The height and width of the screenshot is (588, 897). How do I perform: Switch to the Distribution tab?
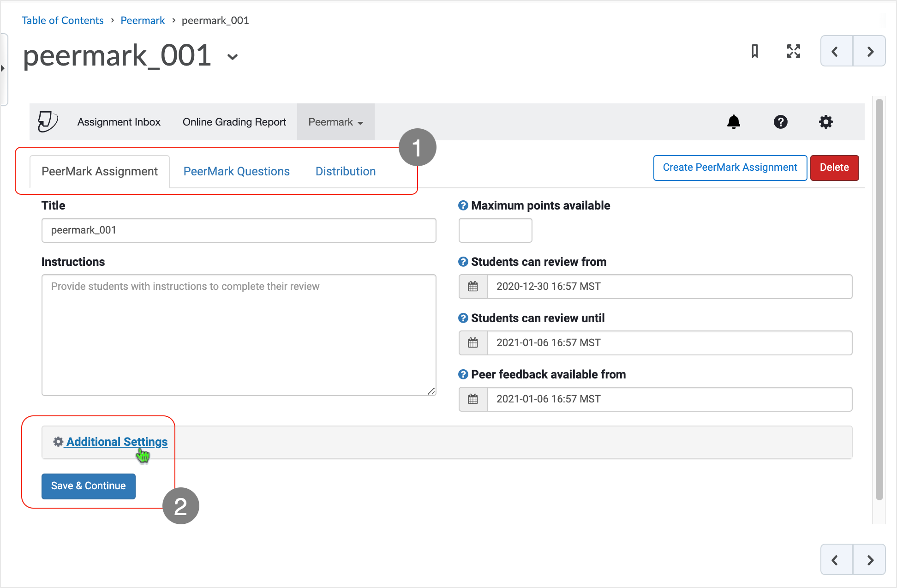pyautogui.click(x=346, y=171)
